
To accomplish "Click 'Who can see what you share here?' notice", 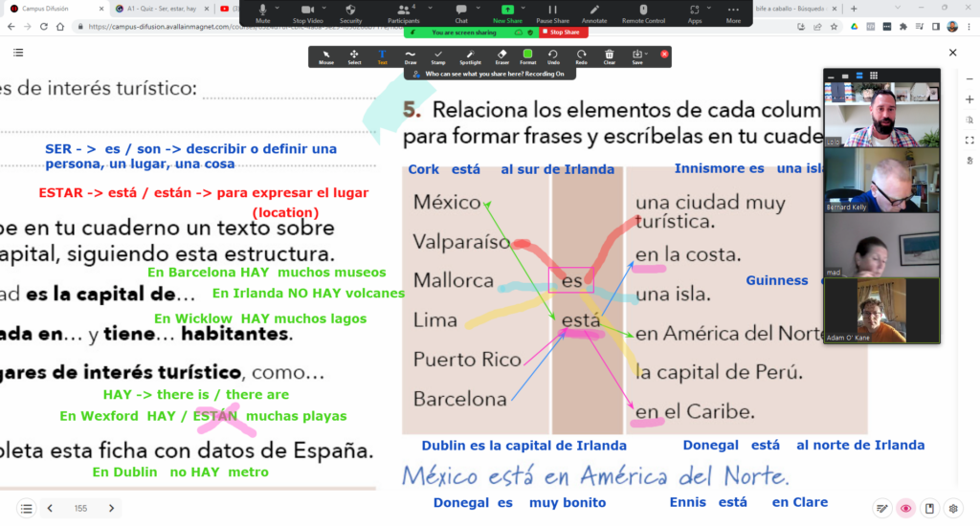I will click(x=489, y=74).
